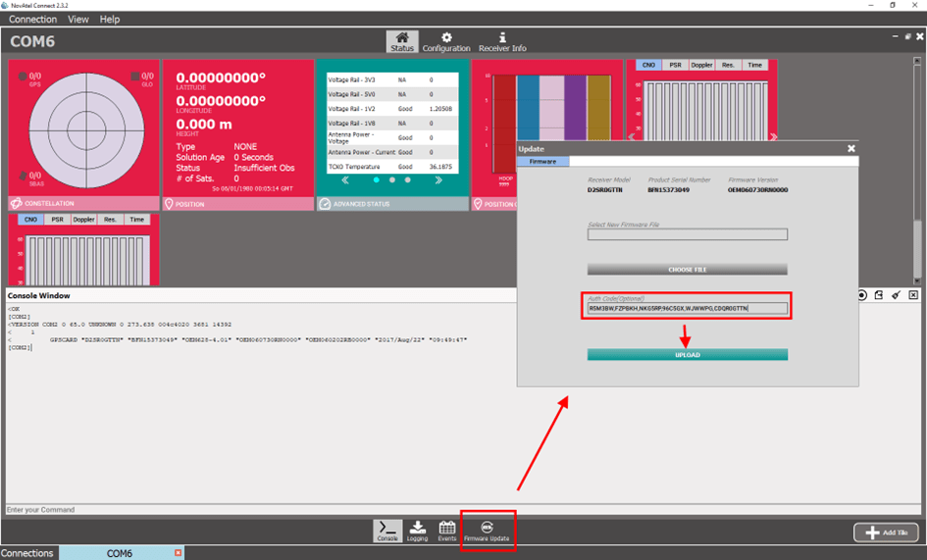The width and height of the screenshot is (927, 560).
Task: Select CNO tab in tile under Constellation
Action: coord(30,220)
